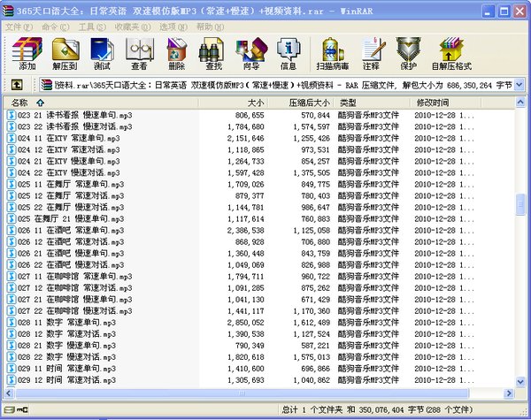Open the 工具(S) menu
Image resolution: width=531 pixels, height=420 pixels.
tap(92, 27)
